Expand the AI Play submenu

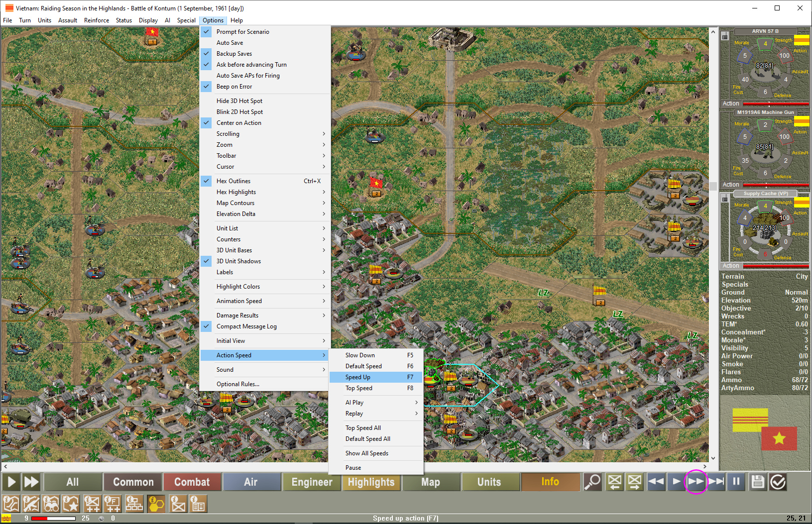click(376, 403)
